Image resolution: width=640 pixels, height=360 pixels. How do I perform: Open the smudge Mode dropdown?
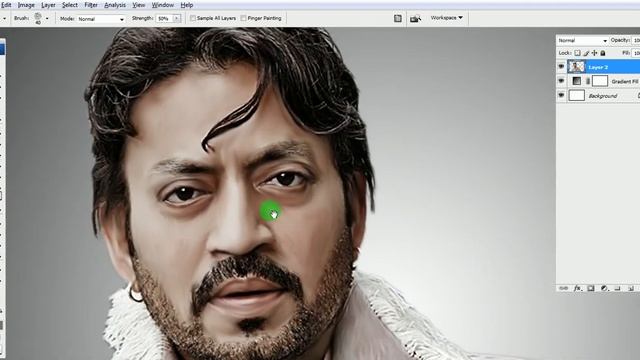coord(101,19)
